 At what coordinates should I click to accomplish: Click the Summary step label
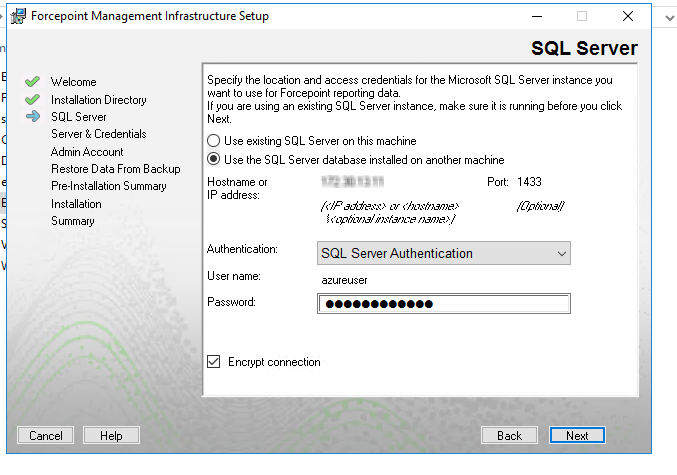pos(73,221)
